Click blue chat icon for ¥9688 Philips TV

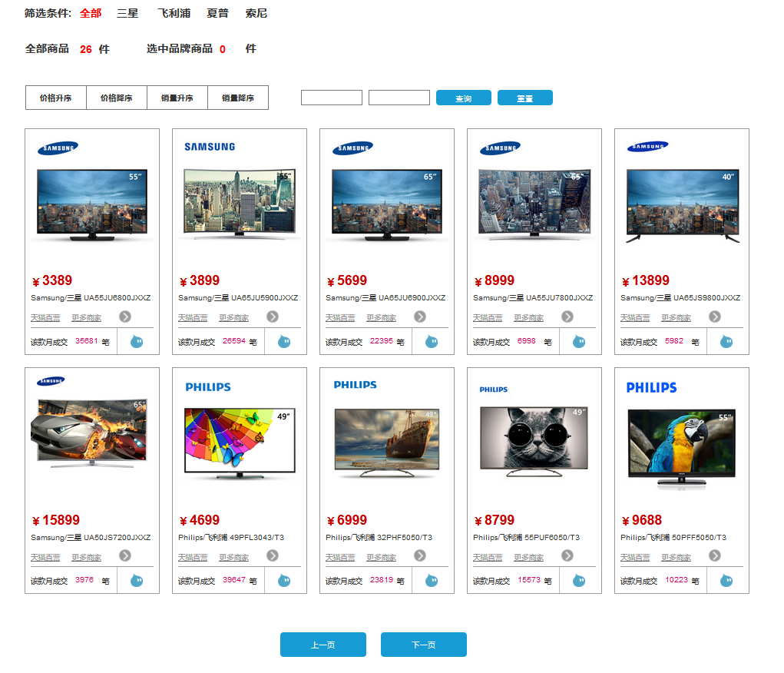pyautogui.click(x=726, y=581)
